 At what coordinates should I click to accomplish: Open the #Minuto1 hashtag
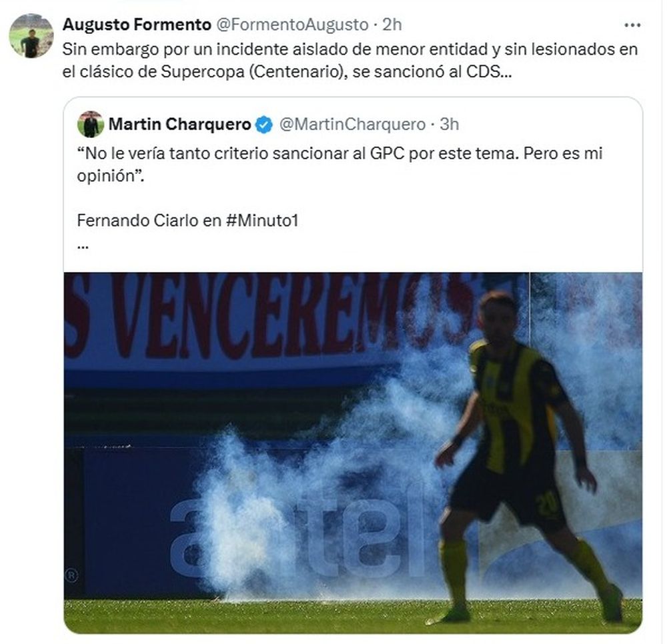[262, 220]
